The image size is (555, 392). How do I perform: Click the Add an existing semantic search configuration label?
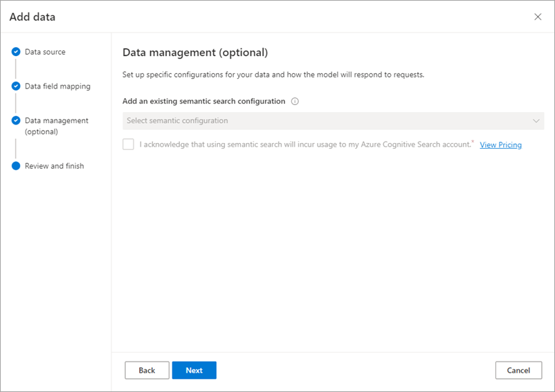203,101
